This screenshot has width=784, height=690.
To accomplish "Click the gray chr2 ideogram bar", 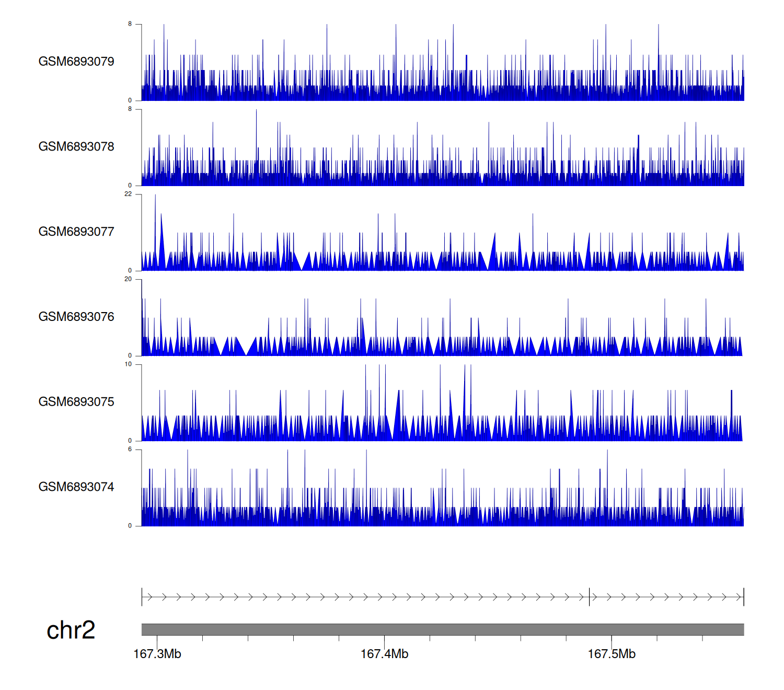I will click(x=442, y=629).
